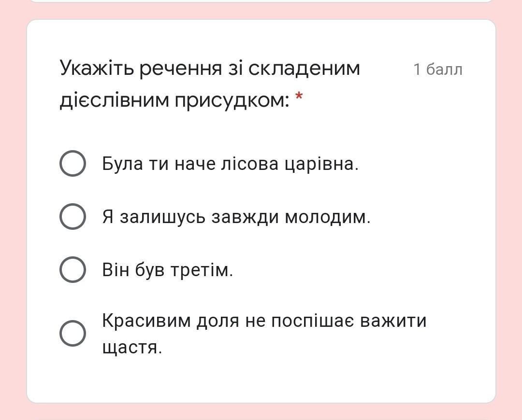The image size is (522, 420).
Task: Click the word "щастя." in the last option
Action: pyautogui.click(x=132, y=347)
